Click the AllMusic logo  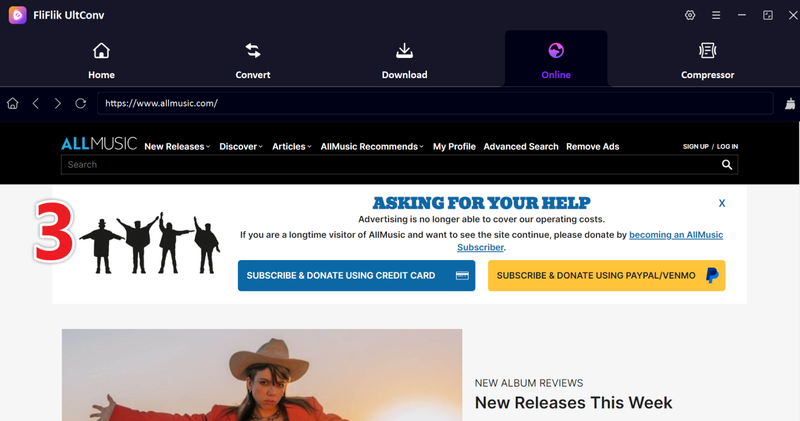[x=99, y=144]
